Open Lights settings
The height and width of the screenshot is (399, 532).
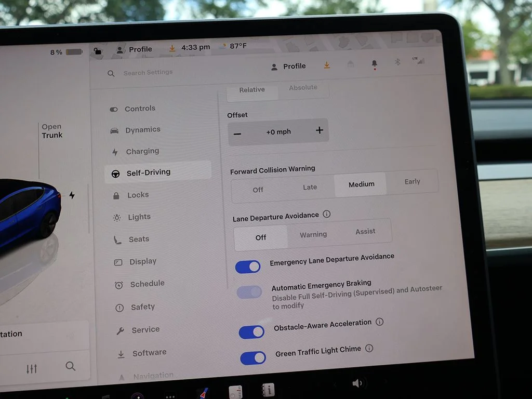click(132, 217)
